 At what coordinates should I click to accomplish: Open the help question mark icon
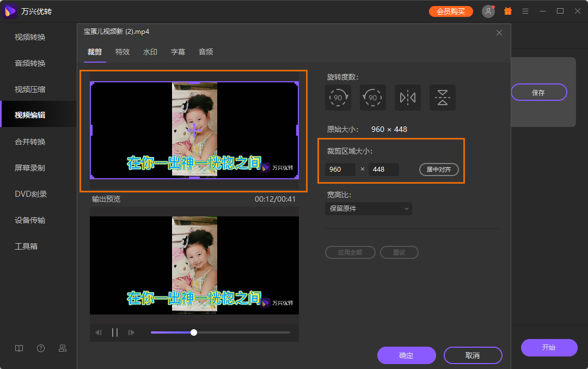[x=41, y=348]
